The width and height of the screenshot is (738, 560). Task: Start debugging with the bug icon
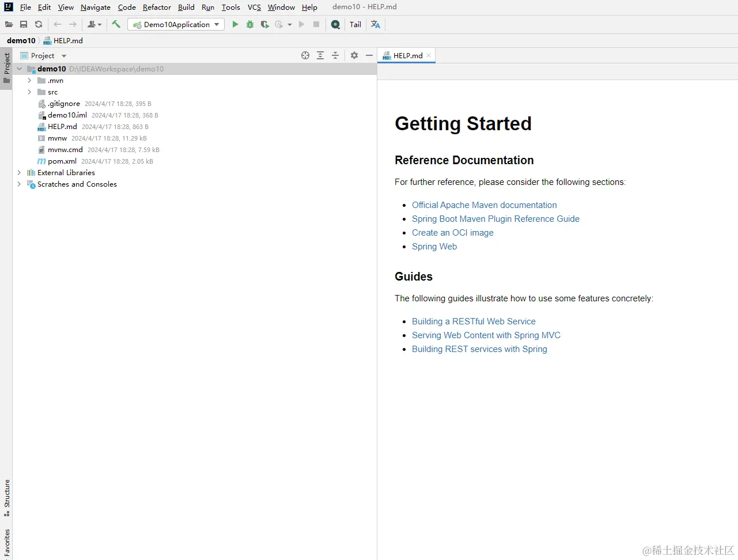(250, 24)
